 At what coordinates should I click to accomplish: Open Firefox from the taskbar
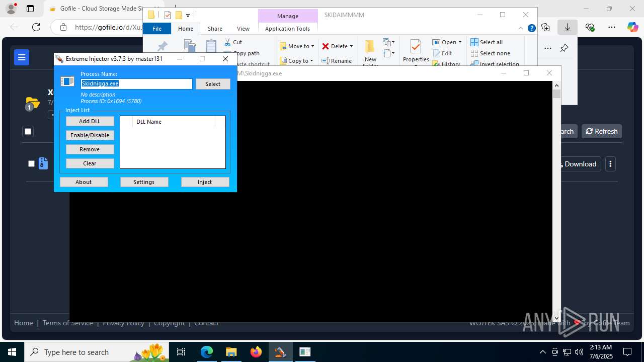point(256,352)
